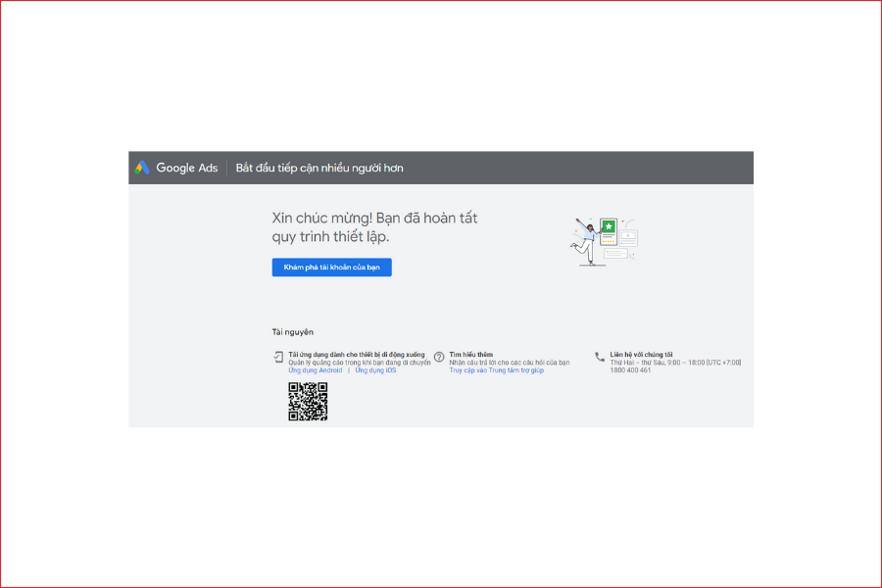Click the 'Liên hệ với chúng tôi' heading

(x=641, y=355)
